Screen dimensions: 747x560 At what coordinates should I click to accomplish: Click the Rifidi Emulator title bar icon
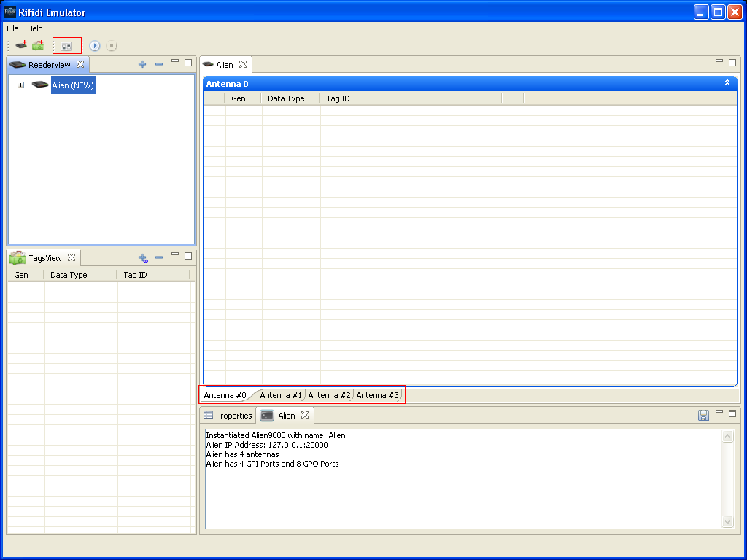pyautogui.click(x=10, y=12)
